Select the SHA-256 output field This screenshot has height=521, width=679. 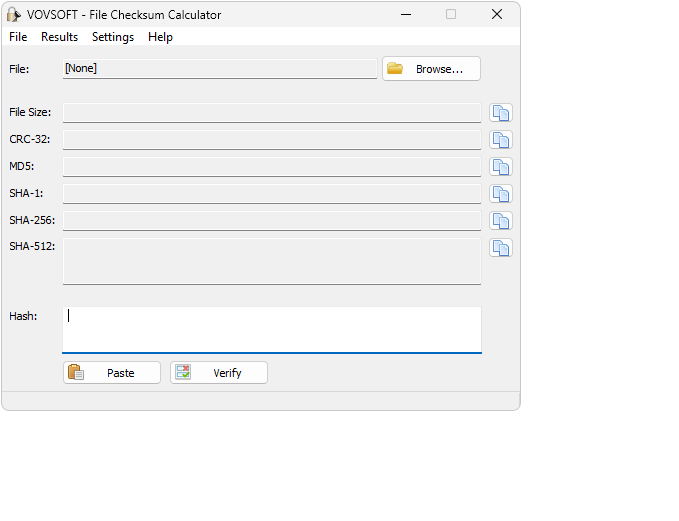pyautogui.click(x=272, y=221)
